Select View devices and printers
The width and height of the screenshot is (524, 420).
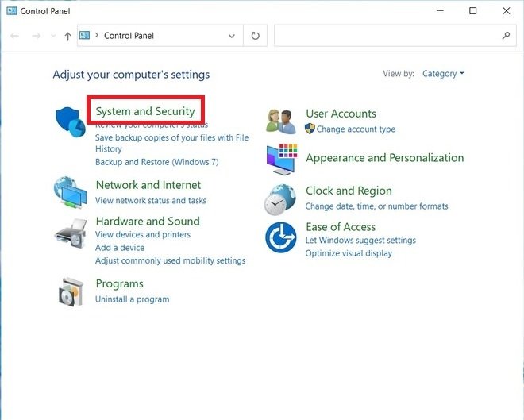[143, 234]
